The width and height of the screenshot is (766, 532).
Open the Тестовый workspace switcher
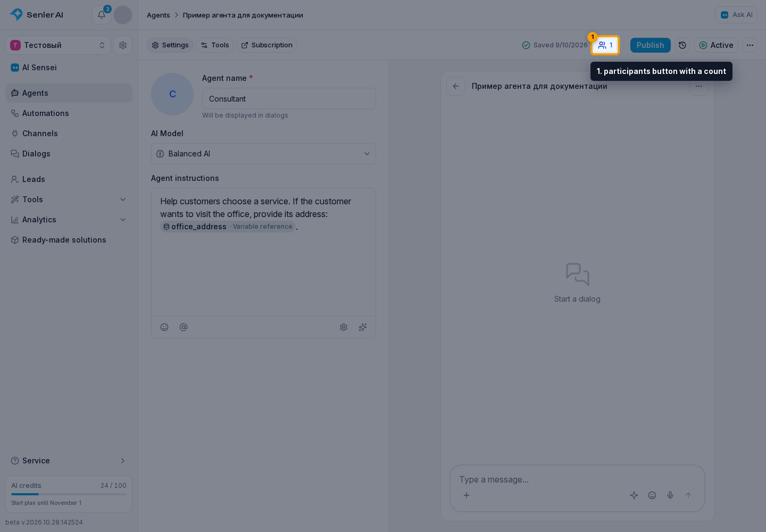click(58, 45)
